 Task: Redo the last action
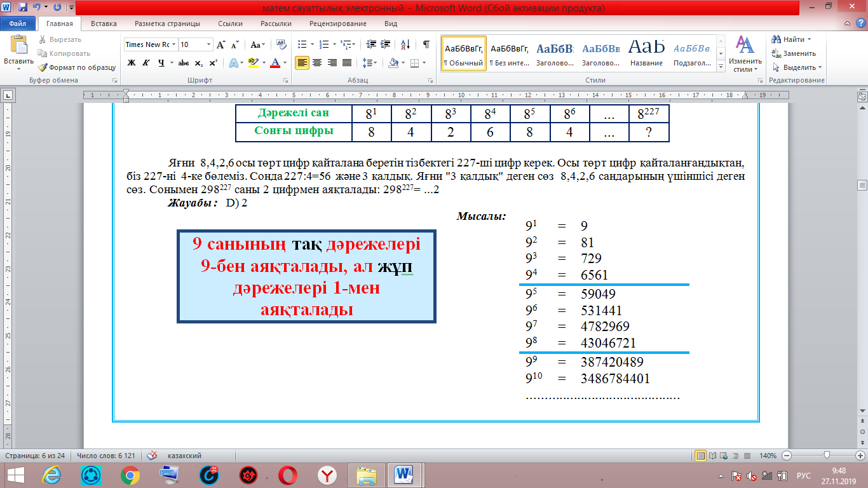(57, 9)
